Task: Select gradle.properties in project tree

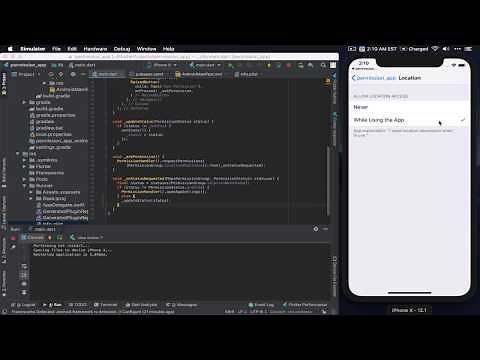Action: click(x=52, y=115)
